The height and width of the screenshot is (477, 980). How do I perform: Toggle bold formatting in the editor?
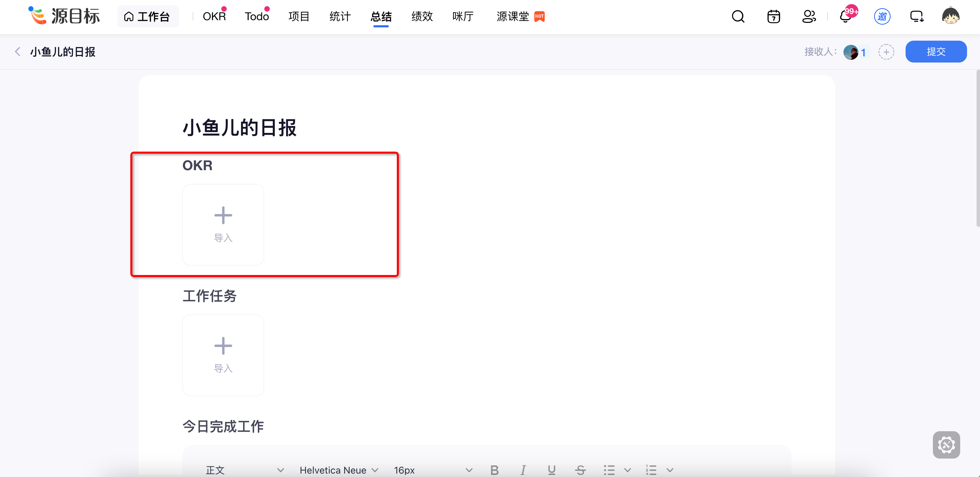click(494, 469)
